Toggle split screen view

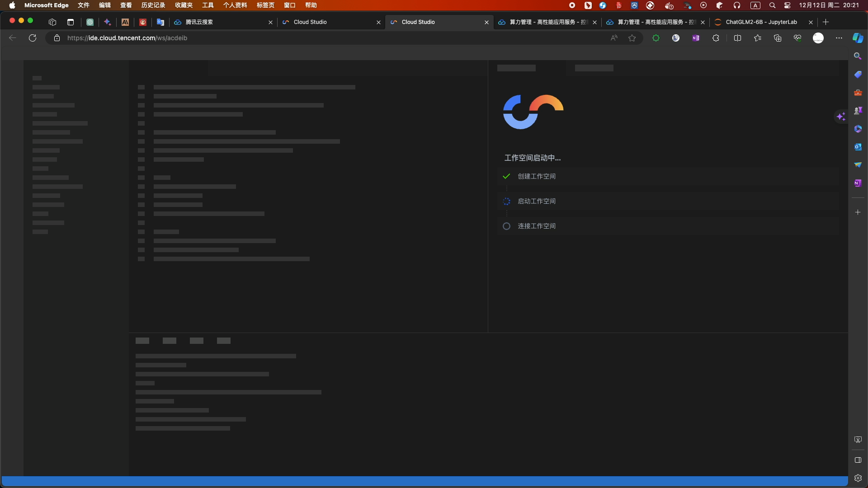[737, 38]
